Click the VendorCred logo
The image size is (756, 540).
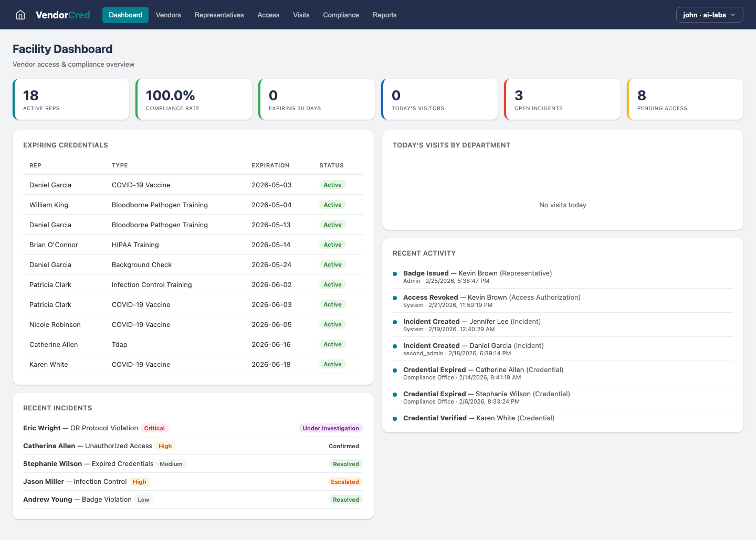click(62, 15)
